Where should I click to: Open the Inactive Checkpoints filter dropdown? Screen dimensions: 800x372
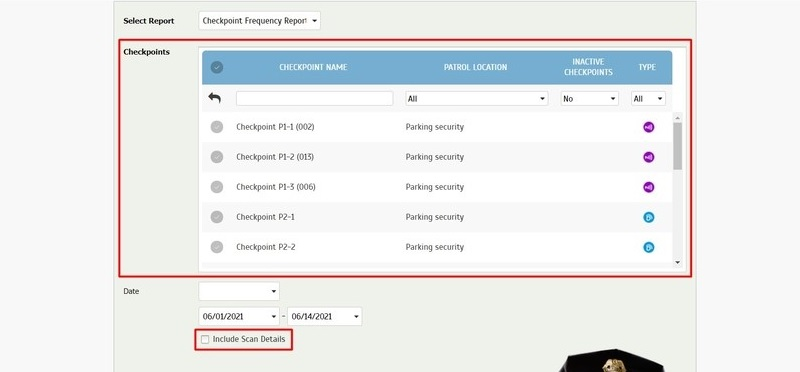pyautogui.click(x=589, y=98)
